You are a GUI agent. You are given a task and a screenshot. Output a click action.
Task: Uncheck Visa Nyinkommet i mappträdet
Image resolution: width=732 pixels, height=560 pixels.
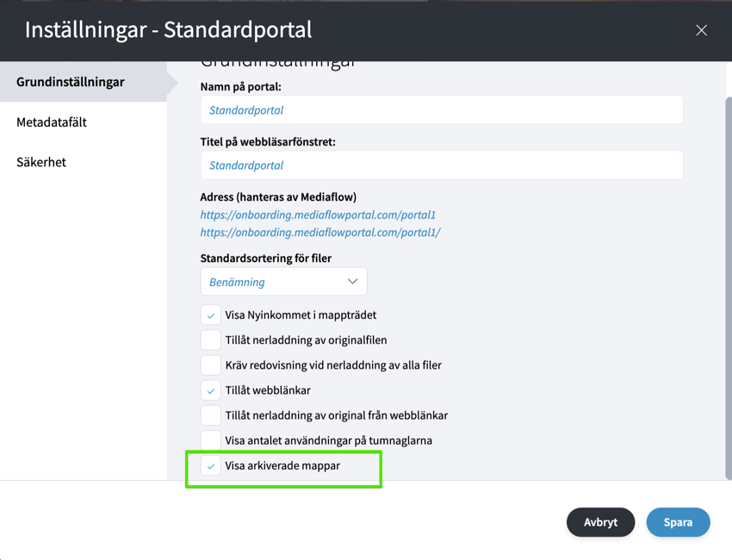coord(210,315)
